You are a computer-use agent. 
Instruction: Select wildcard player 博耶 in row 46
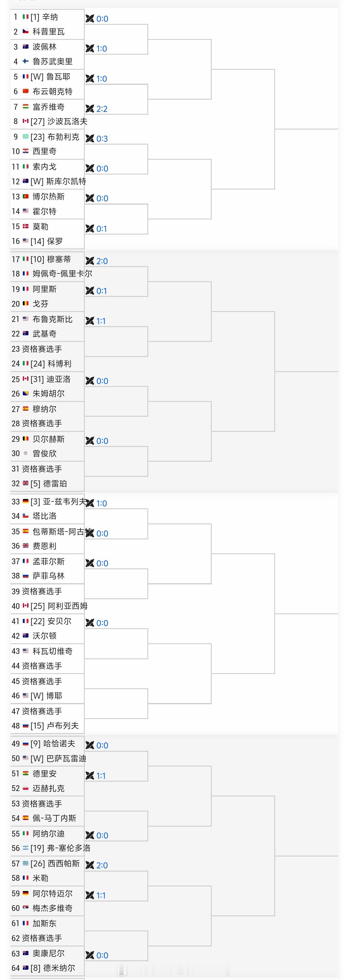pos(46,696)
